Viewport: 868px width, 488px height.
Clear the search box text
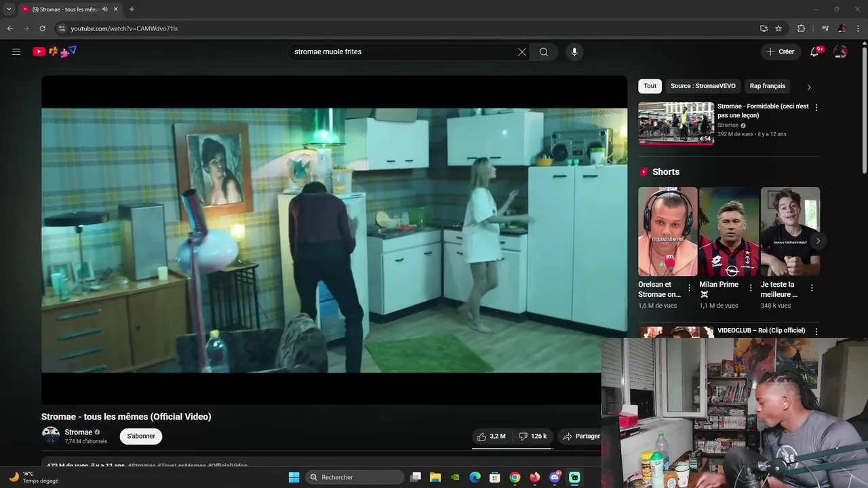coord(522,52)
